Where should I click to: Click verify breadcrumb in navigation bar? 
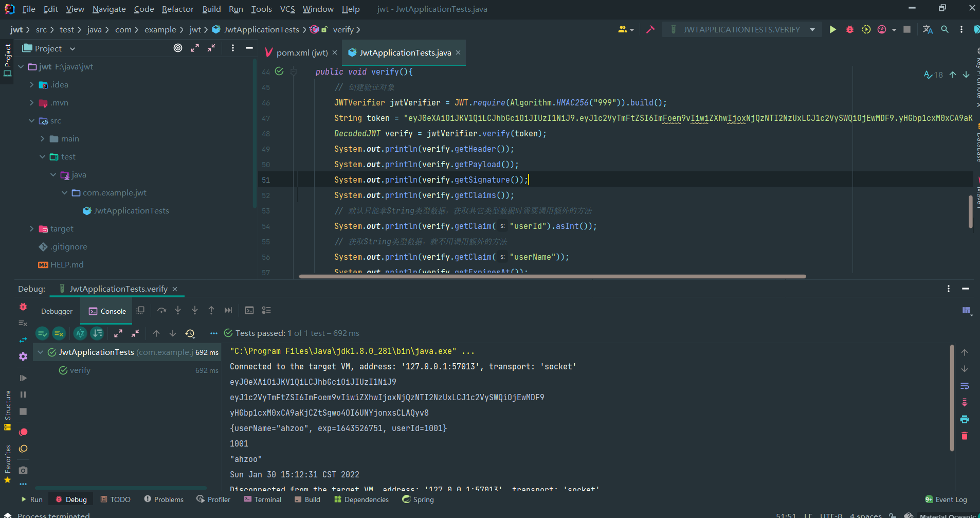pos(343,30)
